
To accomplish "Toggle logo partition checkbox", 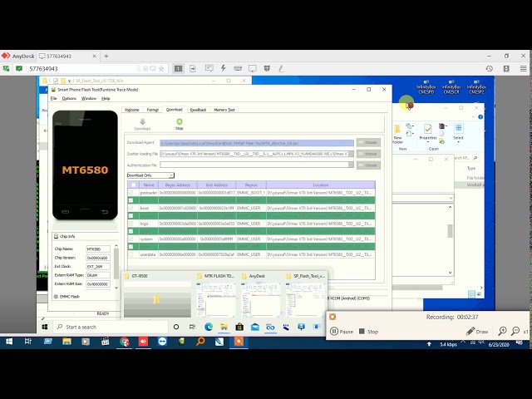I will pos(131,224).
